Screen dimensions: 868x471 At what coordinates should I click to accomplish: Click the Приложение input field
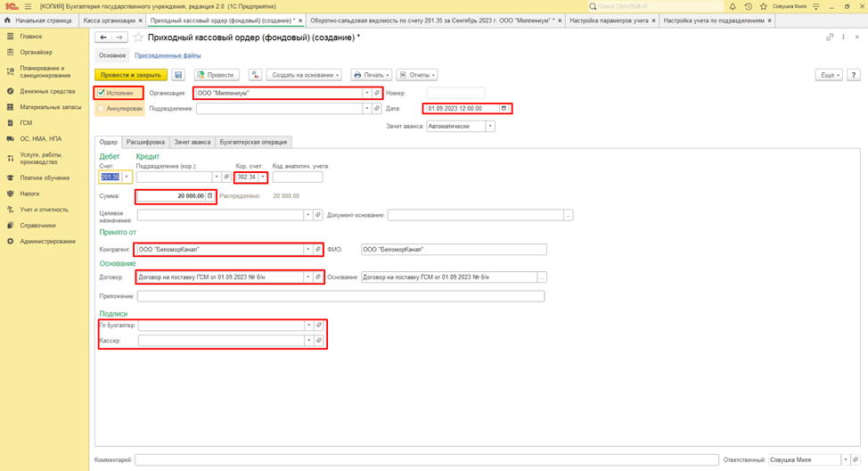click(x=341, y=296)
